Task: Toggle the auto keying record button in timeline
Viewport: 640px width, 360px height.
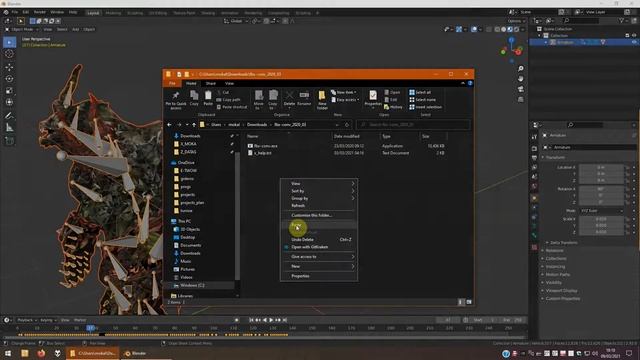Action: [x=236, y=320]
